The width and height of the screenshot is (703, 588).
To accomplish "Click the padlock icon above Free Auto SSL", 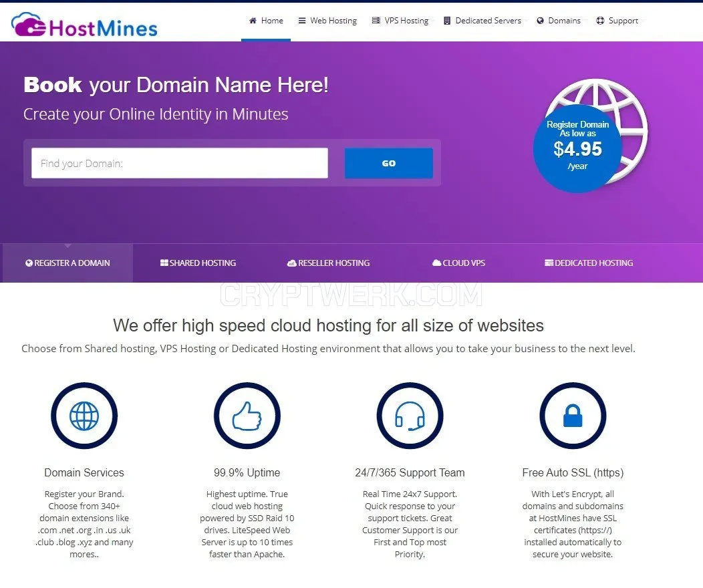I will (x=573, y=416).
